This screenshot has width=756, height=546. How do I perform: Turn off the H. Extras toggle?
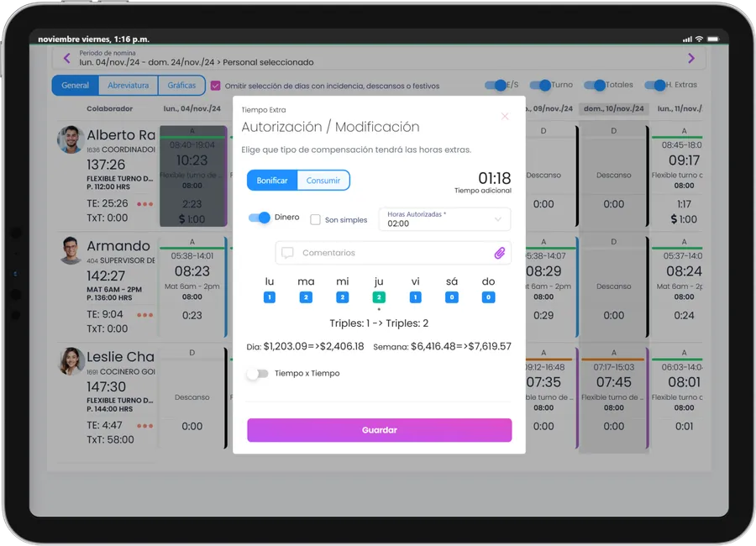coord(657,85)
